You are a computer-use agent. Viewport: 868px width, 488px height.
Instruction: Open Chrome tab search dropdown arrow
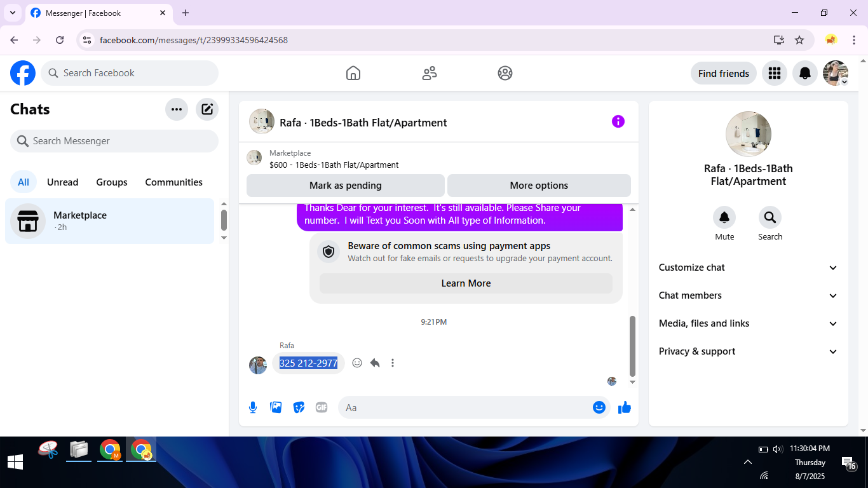(13, 13)
